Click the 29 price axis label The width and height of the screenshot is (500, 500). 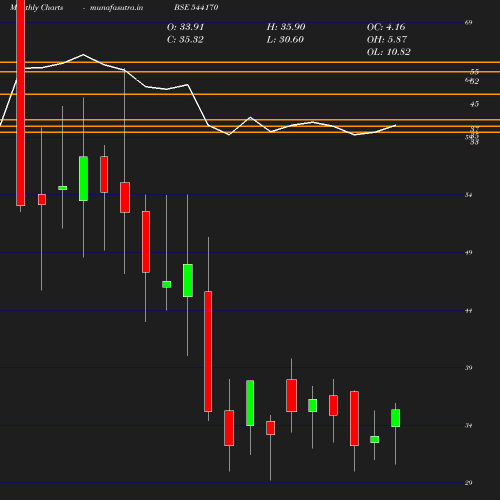(468, 483)
